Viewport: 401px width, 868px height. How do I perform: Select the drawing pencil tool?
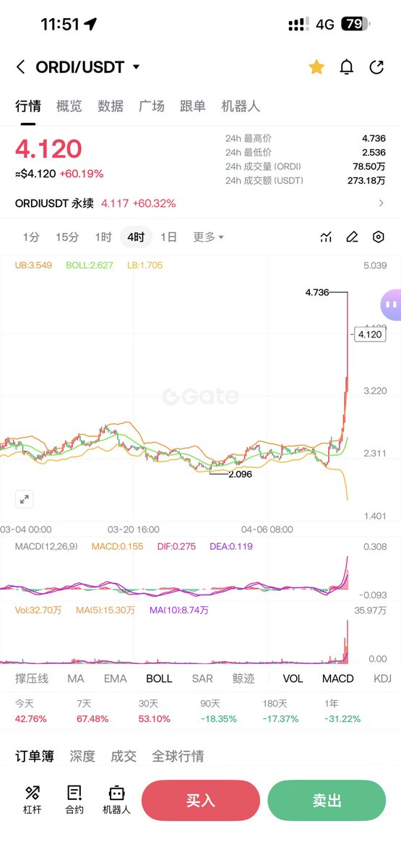[x=352, y=237]
